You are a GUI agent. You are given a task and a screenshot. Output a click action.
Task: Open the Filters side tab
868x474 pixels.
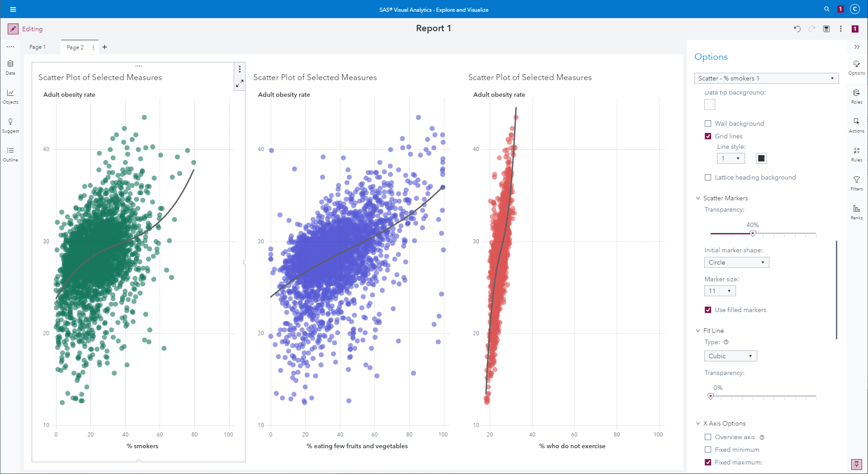[x=857, y=183]
